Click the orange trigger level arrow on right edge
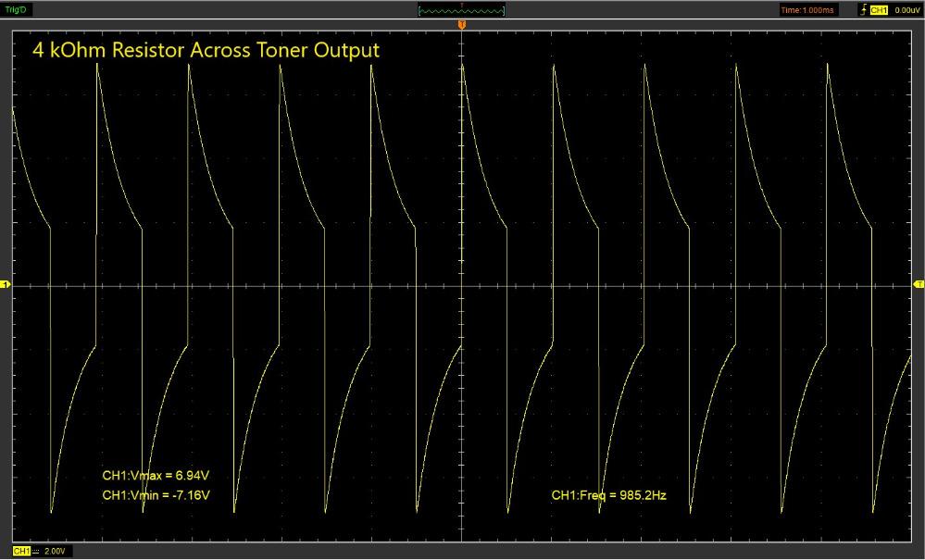Viewport: 925px width, 560px height. pos(919,284)
